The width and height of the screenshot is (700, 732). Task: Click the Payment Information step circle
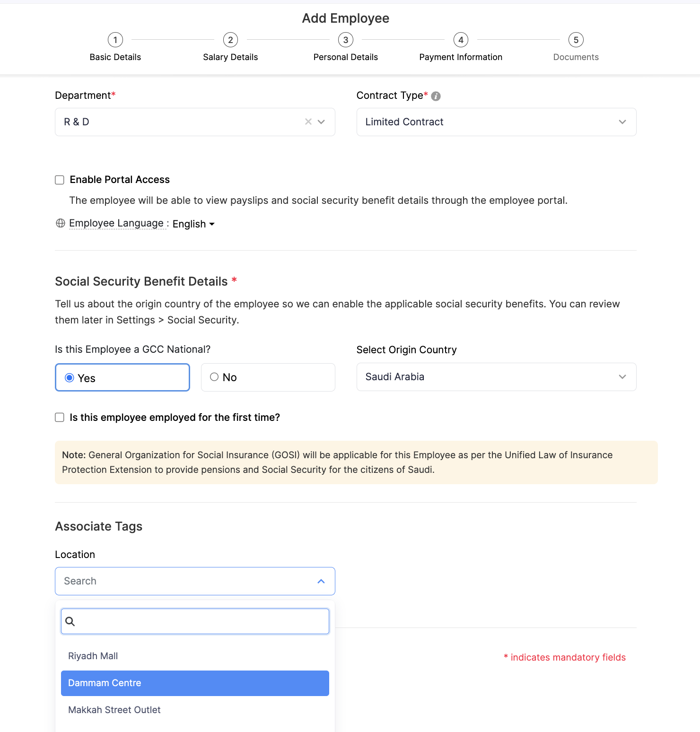click(461, 40)
